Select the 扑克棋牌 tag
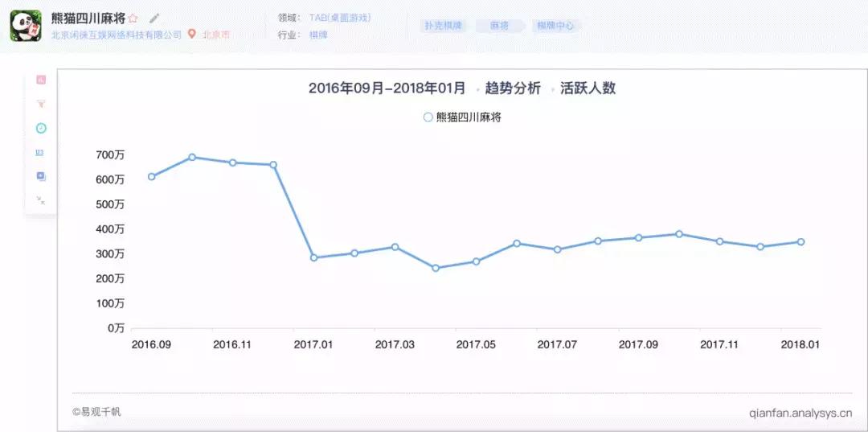Image resolution: width=868 pixels, height=432 pixels. [x=443, y=26]
